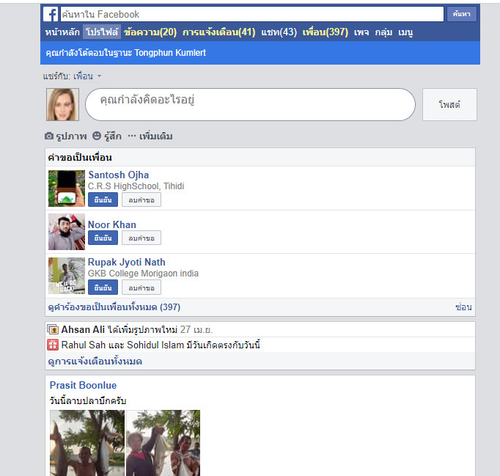View all friend requests (397) link
The image size is (500, 476).
coord(114,307)
